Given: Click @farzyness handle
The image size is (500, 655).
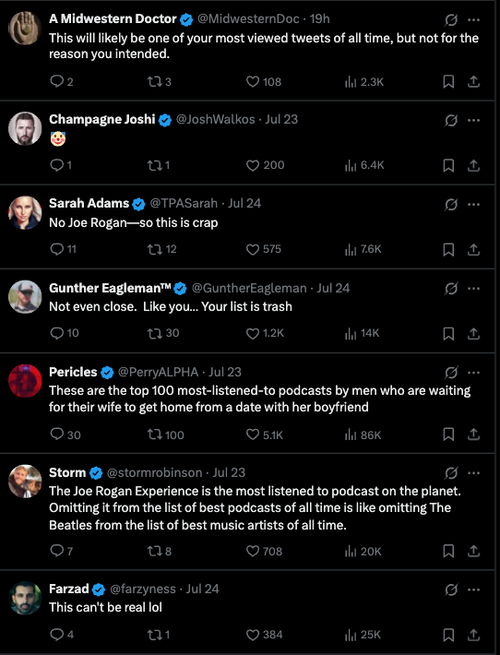Looking at the screenshot, I should tap(142, 589).
